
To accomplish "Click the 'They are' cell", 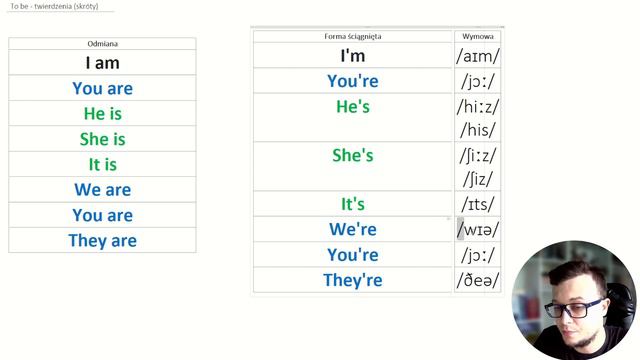I will [x=102, y=240].
